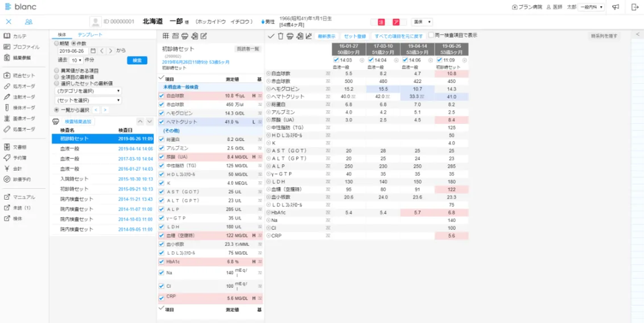Toggle 同一検査項目で表示 checkbox
Image resolution: width=644 pixels, height=323 pixels.
click(431, 35)
